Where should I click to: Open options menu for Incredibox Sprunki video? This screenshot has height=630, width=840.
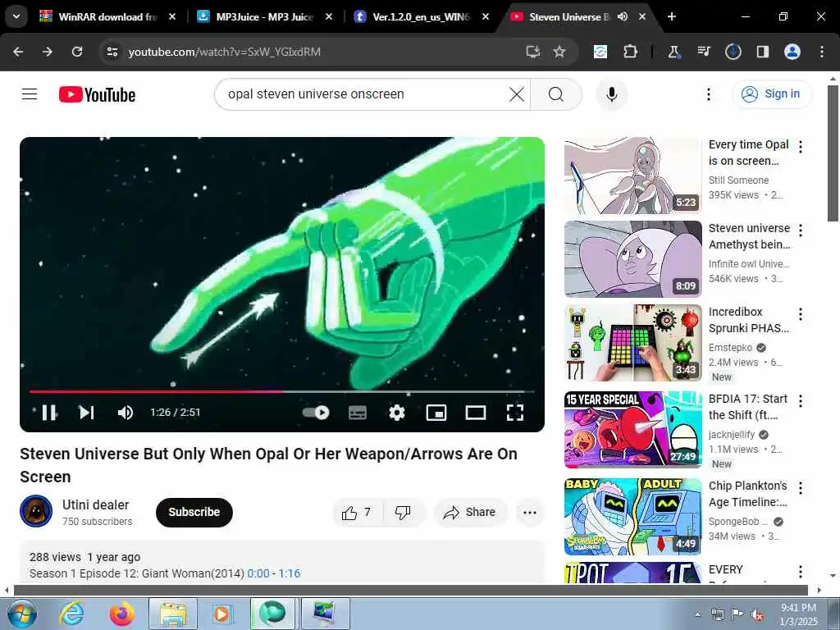tap(801, 314)
